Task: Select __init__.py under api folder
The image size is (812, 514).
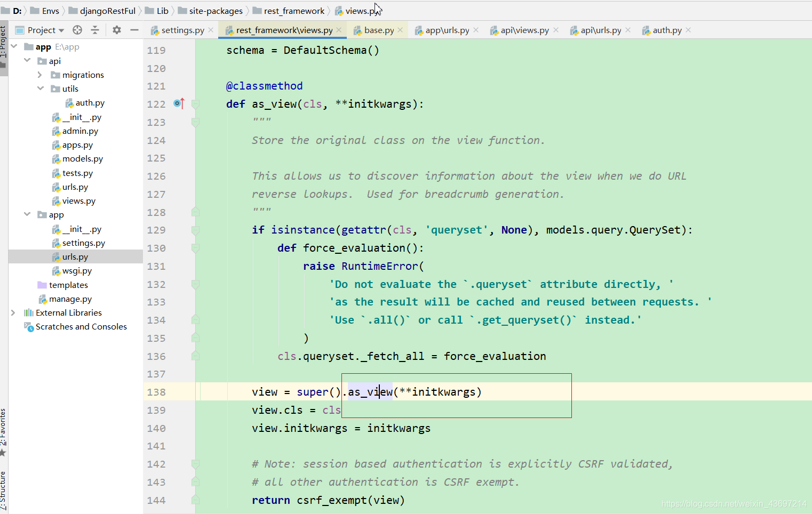Action: point(76,117)
